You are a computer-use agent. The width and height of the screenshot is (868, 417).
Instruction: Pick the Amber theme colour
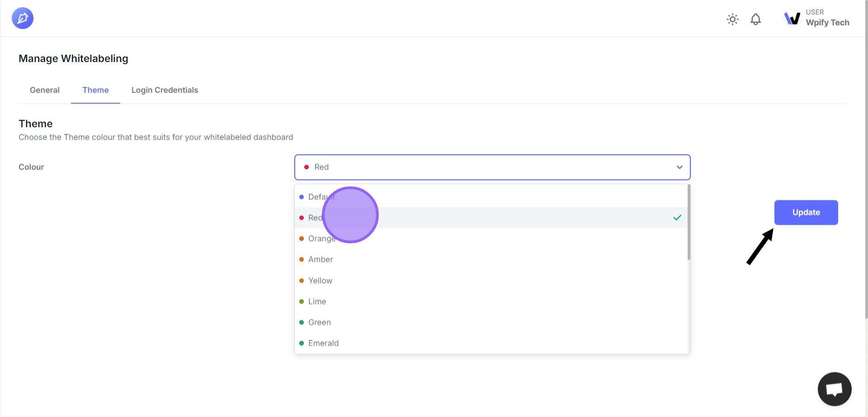pos(321,260)
